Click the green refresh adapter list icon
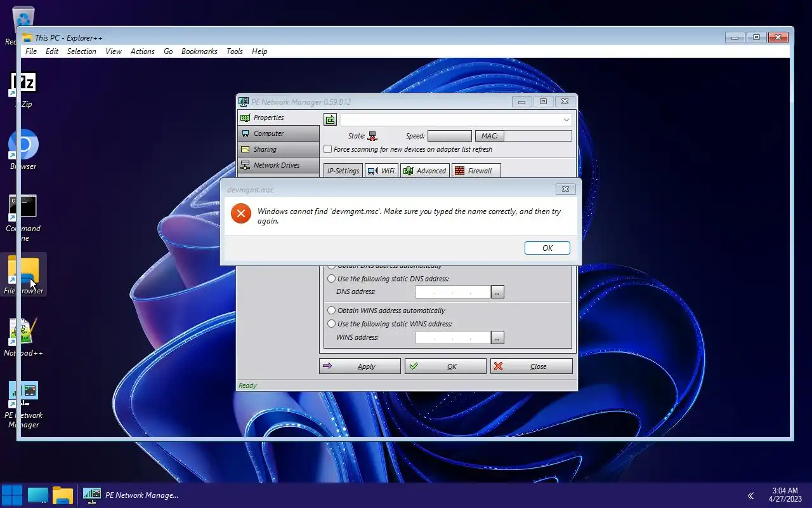 (x=330, y=119)
